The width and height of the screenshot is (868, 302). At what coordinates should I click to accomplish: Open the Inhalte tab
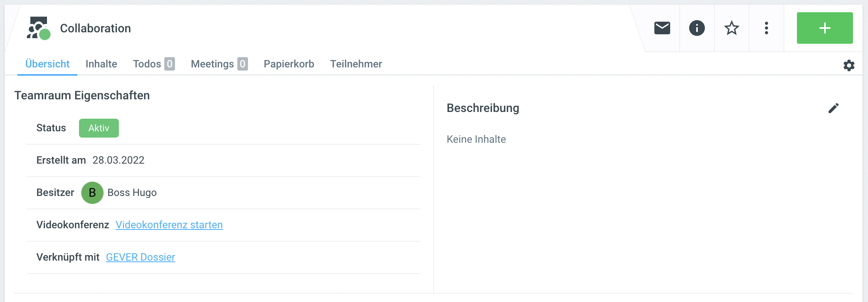click(x=101, y=64)
